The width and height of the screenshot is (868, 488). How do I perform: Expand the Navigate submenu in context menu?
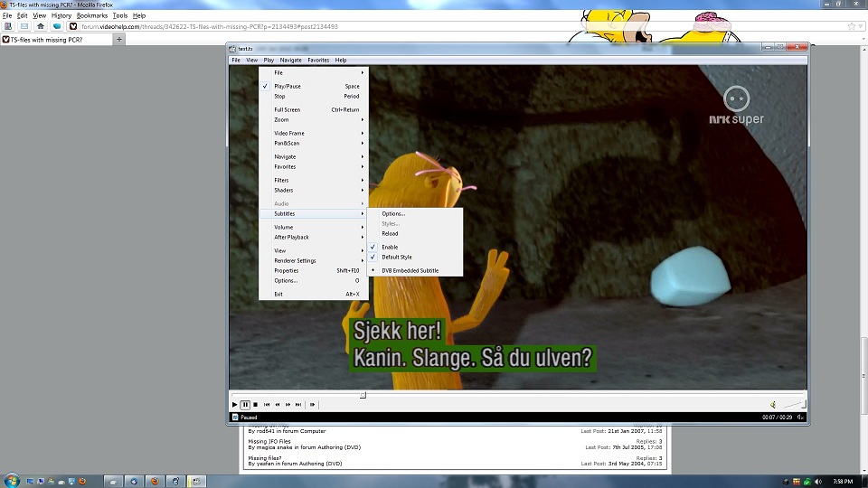[x=314, y=157]
